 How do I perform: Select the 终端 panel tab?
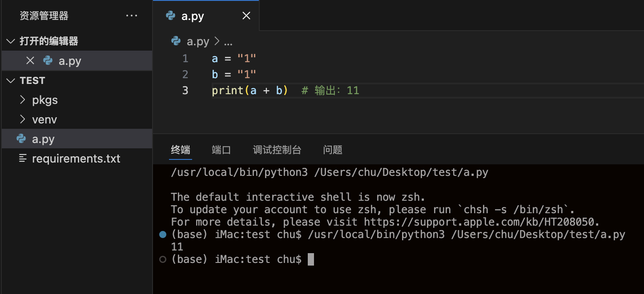coord(181,150)
